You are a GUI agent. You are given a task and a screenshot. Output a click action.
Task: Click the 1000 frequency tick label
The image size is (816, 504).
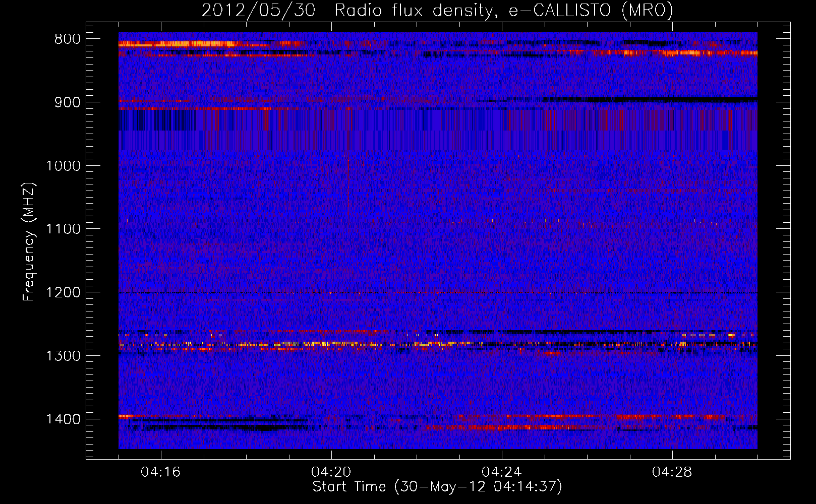63,166
